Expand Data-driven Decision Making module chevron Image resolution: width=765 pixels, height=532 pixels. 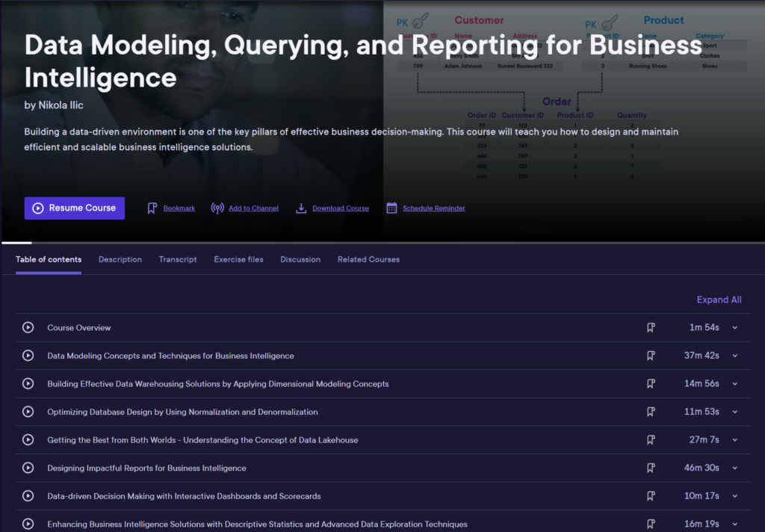735,496
